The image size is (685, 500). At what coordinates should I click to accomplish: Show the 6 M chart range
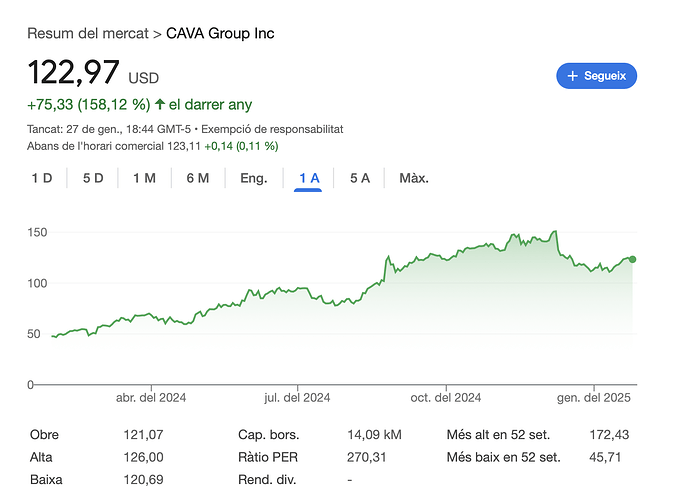point(198,178)
